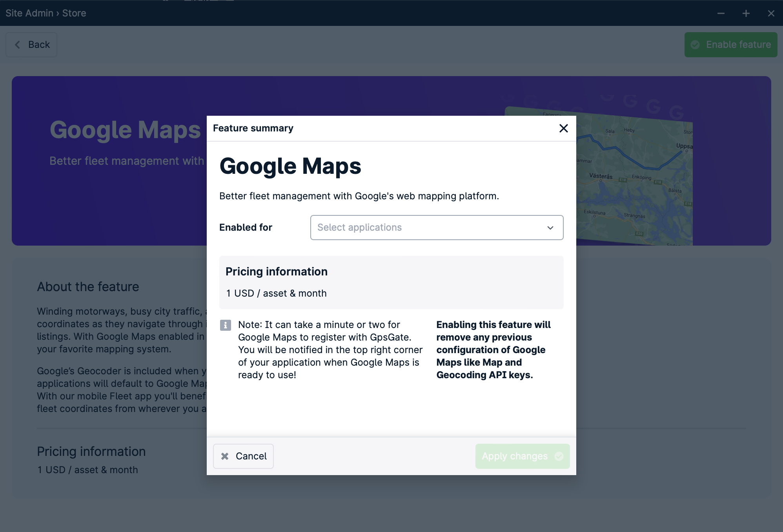Click the '1 USD / asset & month' page text

[x=87, y=470]
